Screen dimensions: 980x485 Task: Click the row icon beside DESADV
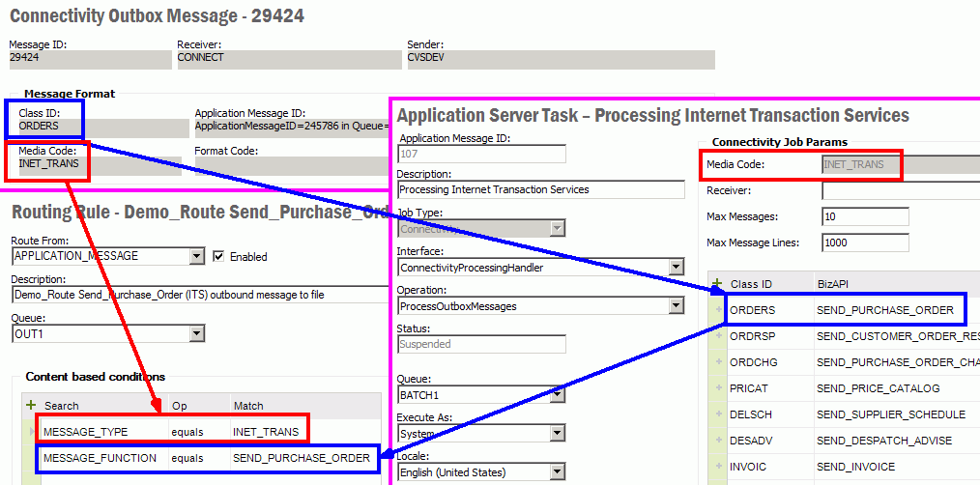(717, 441)
